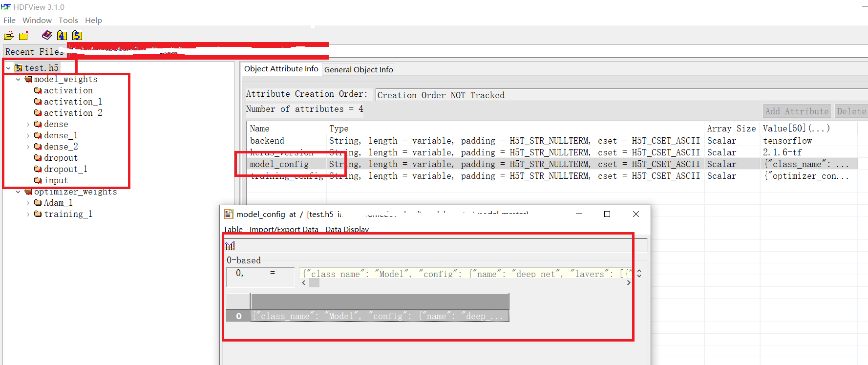Image resolution: width=868 pixels, height=365 pixels.
Task: Switch to Object Attribute Info tab
Action: point(281,69)
